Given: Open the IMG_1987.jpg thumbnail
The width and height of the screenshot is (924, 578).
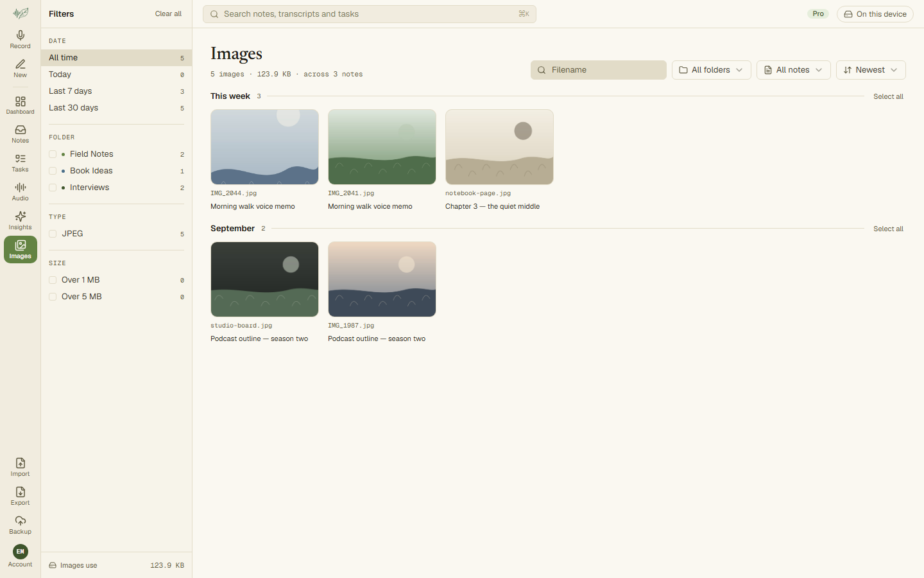Looking at the screenshot, I should point(382,279).
